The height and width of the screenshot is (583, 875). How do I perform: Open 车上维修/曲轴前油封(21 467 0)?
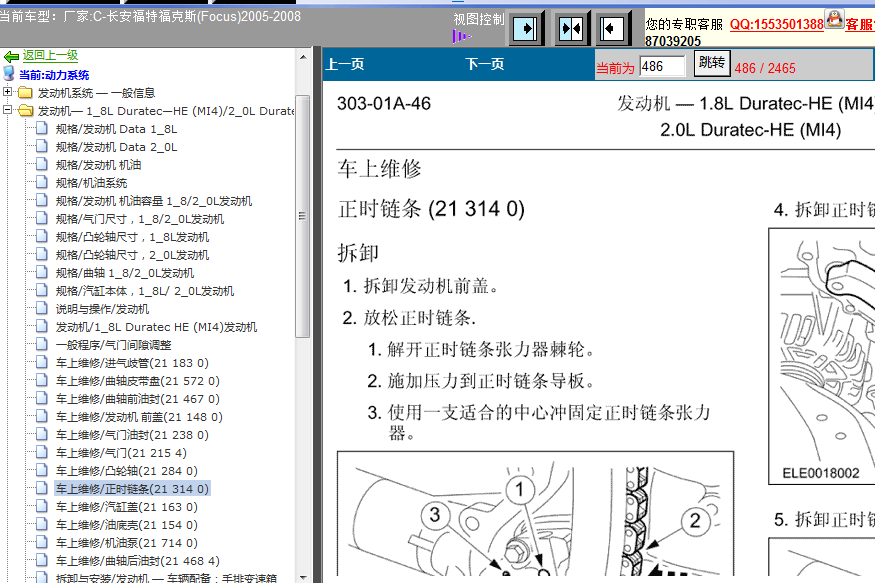(137, 399)
